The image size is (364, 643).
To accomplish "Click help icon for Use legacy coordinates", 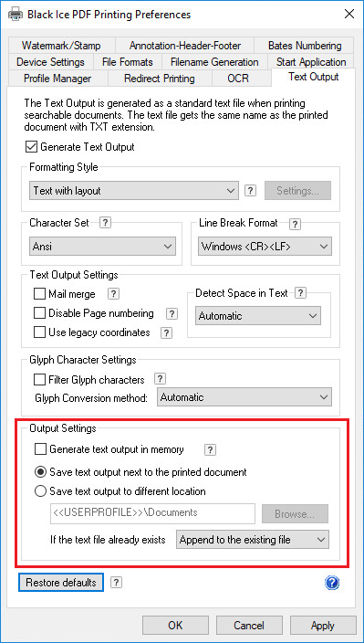I will (x=166, y=332).
